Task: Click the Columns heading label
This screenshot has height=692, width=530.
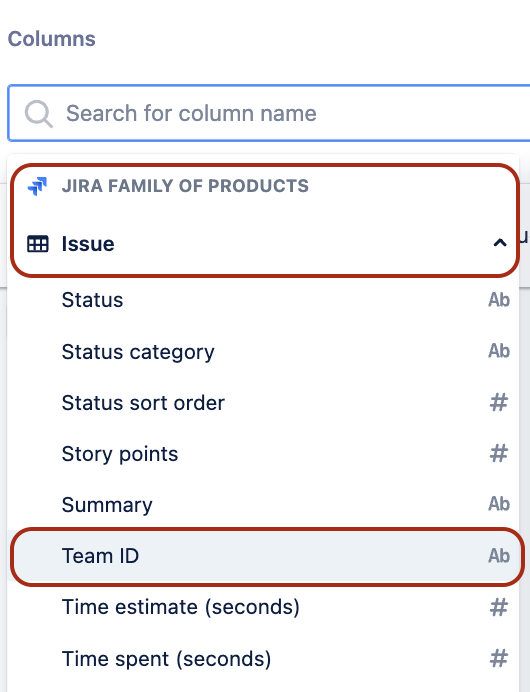Action: tap(52, 39)
